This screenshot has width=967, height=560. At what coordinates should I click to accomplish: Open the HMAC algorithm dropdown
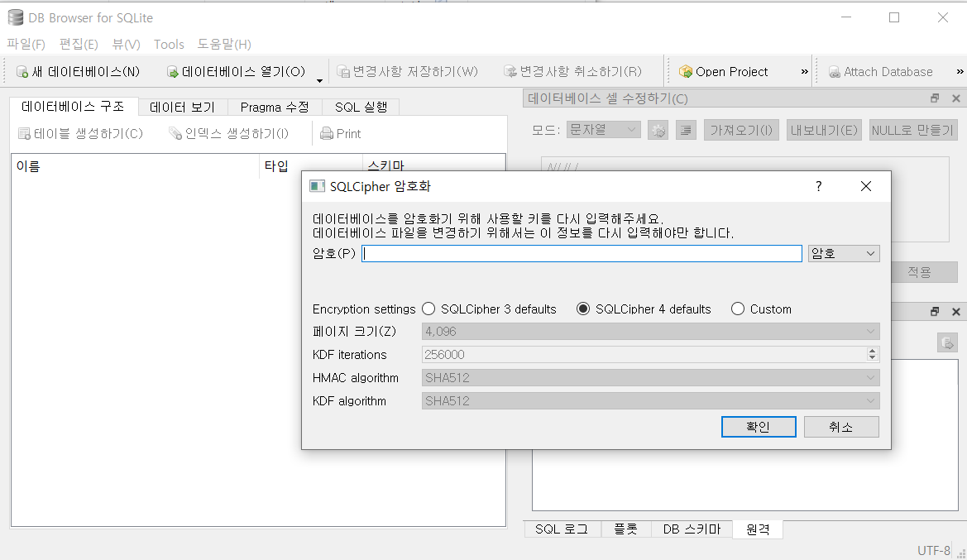coord(651,377)
